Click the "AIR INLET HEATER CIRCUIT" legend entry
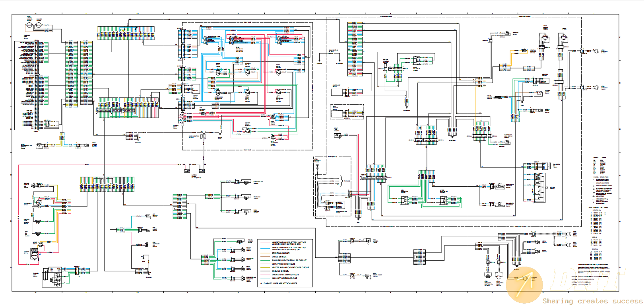Viewport: 644px width, 306px height. point(285,278)
